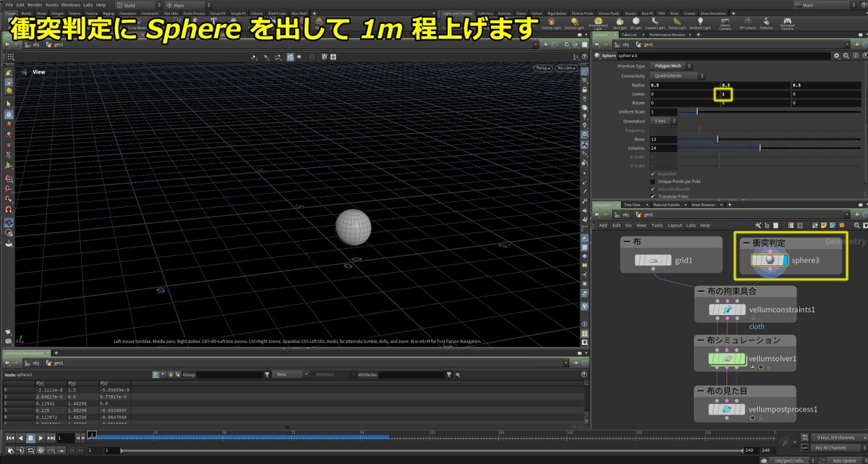Open the Windows menu

71,5
